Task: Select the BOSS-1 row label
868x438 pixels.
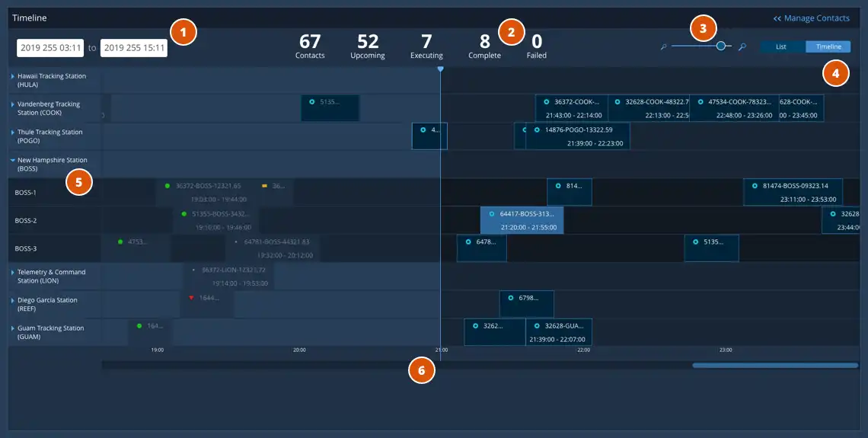Action: point(25,193)
